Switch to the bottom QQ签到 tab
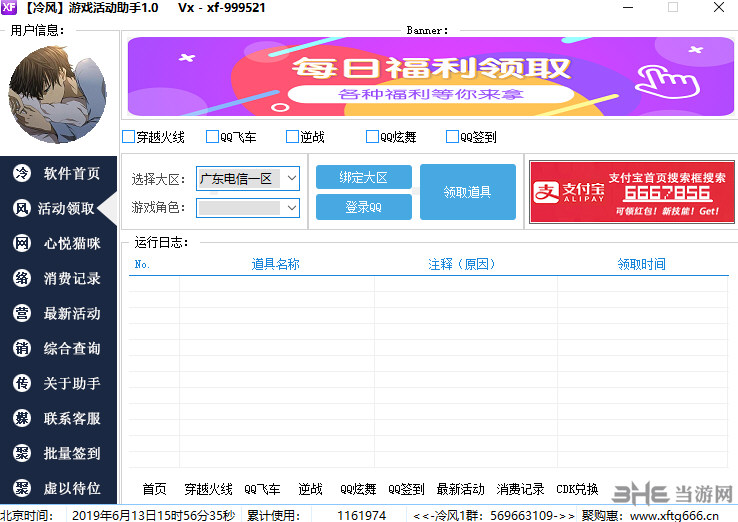738x522 pixels. pyautogui.click(x=406, y=489)
